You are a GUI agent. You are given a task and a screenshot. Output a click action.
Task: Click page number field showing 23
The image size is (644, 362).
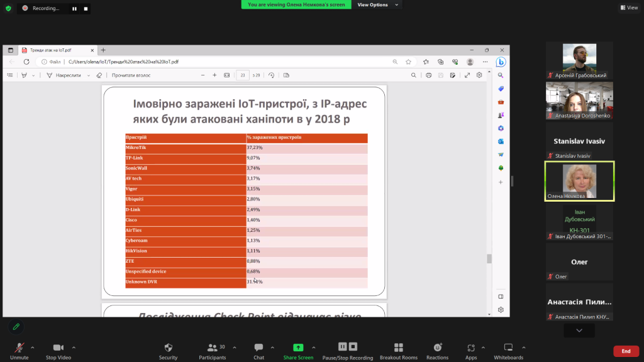click(x=243, y=75)
